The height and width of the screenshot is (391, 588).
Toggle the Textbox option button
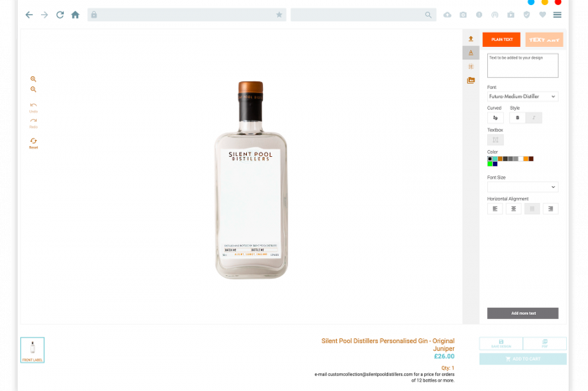[495, 140]
